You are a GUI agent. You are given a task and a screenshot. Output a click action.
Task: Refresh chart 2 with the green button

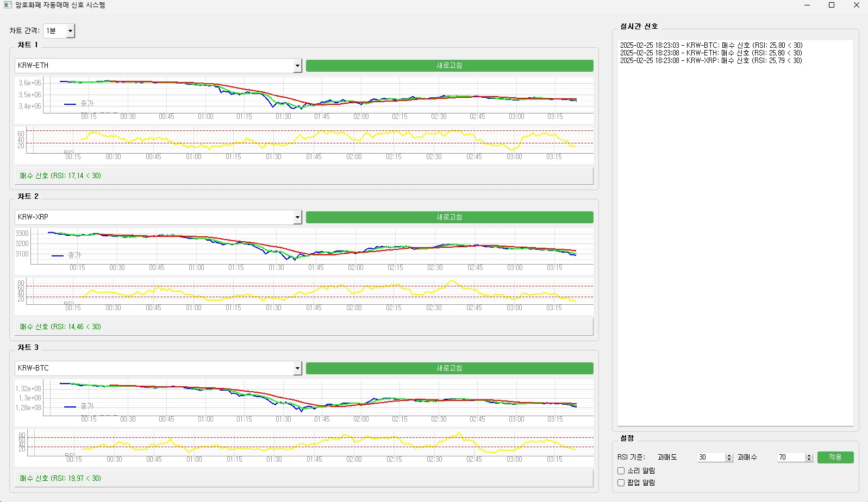pos(449,217)
